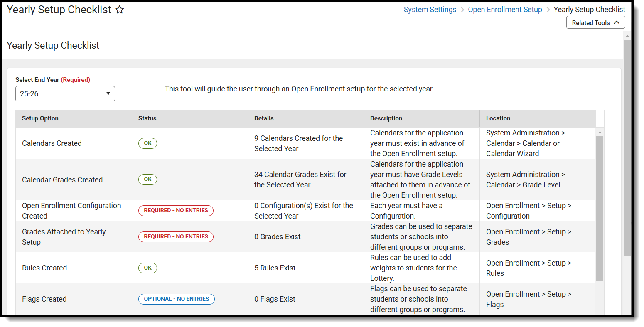This screenshot has width=644, height=327.
Task: Select the Open Enrollment Configuration Created row label
Action: click(71, 211)
